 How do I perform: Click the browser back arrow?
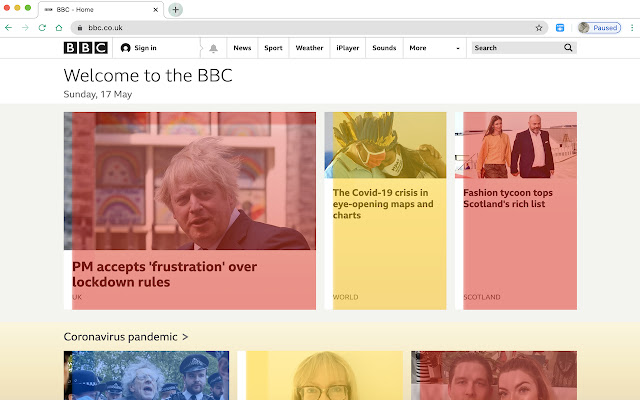8,28
